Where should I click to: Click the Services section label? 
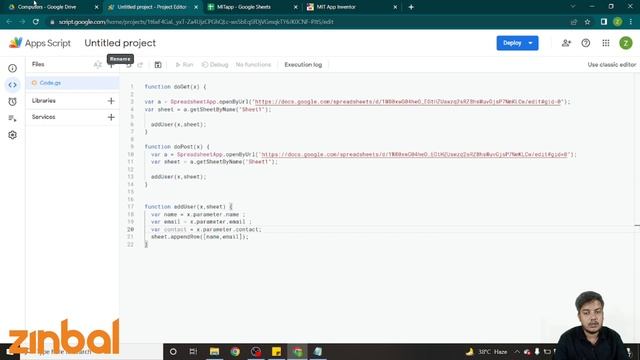pyautogui.click(x=43, y=117)
